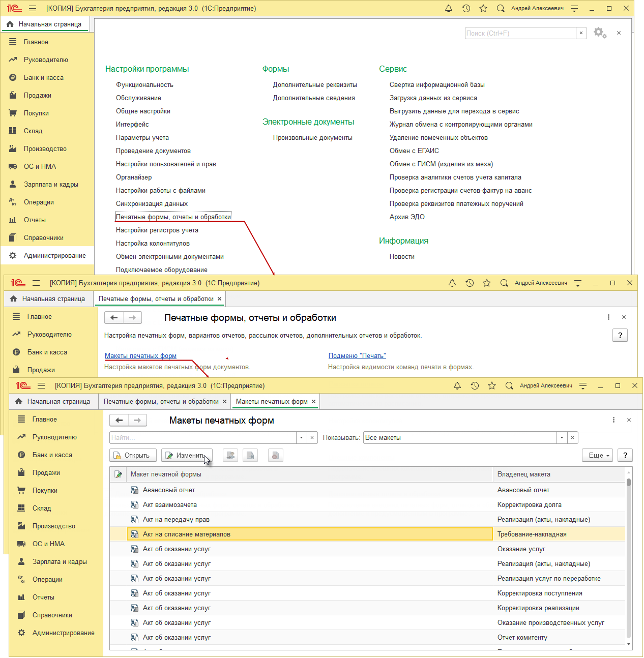Click the Изменить button
The image size is (644, 658).
pos(187,455)
